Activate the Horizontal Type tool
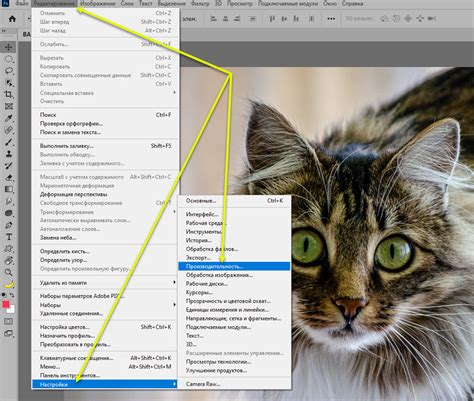 tap(9, 237)
